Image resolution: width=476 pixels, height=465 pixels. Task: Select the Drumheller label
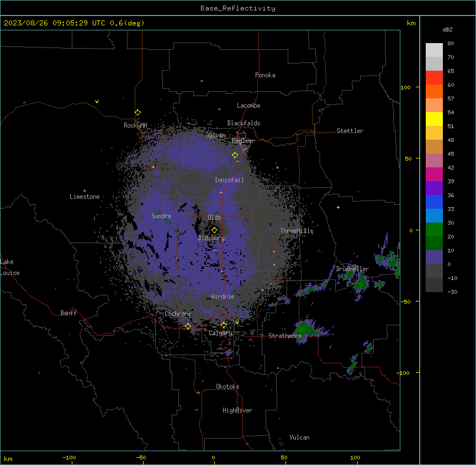click(x=352, y=269)
